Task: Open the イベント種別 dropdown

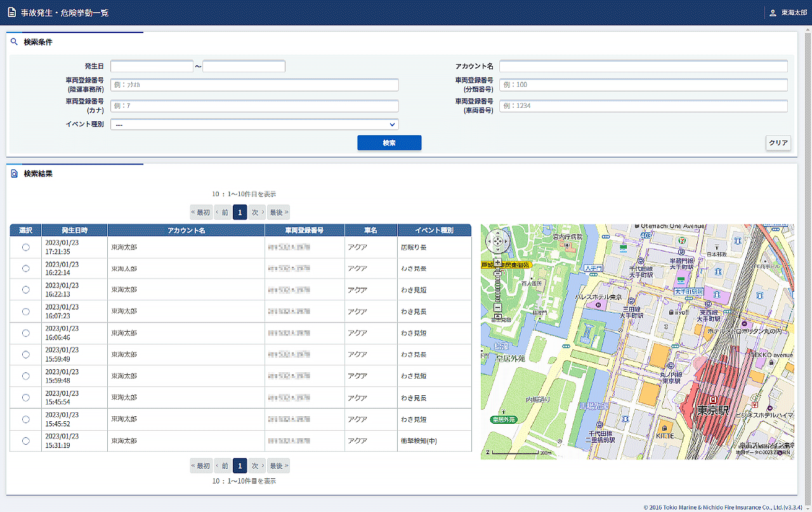Action: click(254, 125)
